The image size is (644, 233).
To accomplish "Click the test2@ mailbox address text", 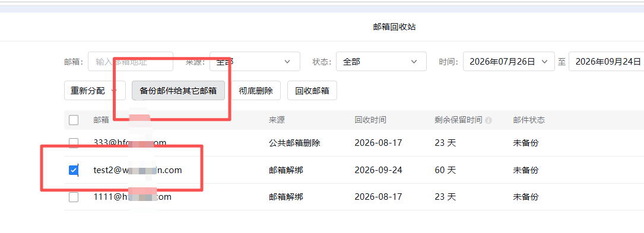I will click(x=138, y=170).
